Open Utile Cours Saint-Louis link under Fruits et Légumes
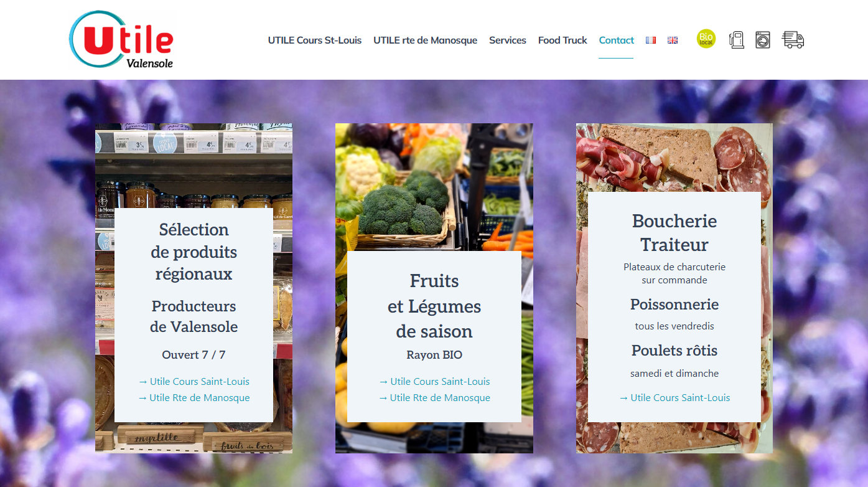 pos(434,382)
